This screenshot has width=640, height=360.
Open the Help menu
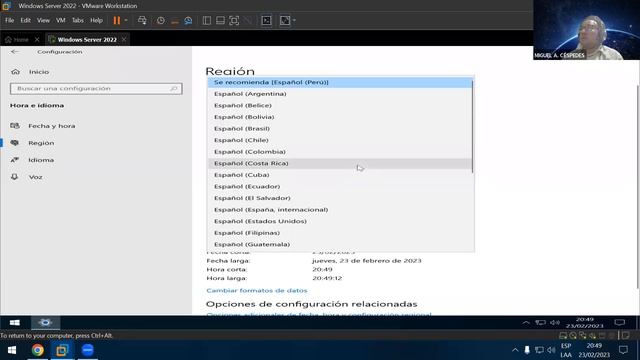pos(96,20)
